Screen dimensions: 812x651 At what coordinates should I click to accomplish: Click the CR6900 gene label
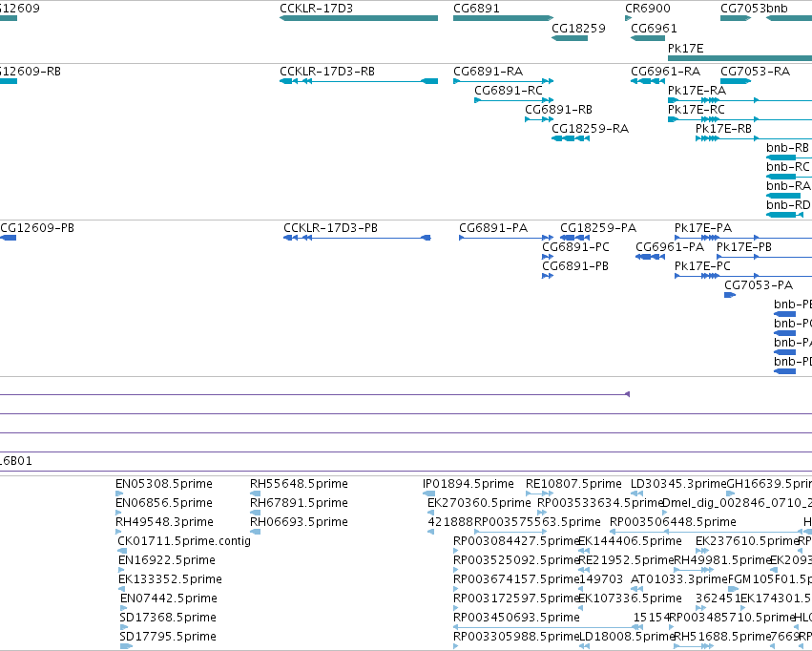[x=648, y=9]
